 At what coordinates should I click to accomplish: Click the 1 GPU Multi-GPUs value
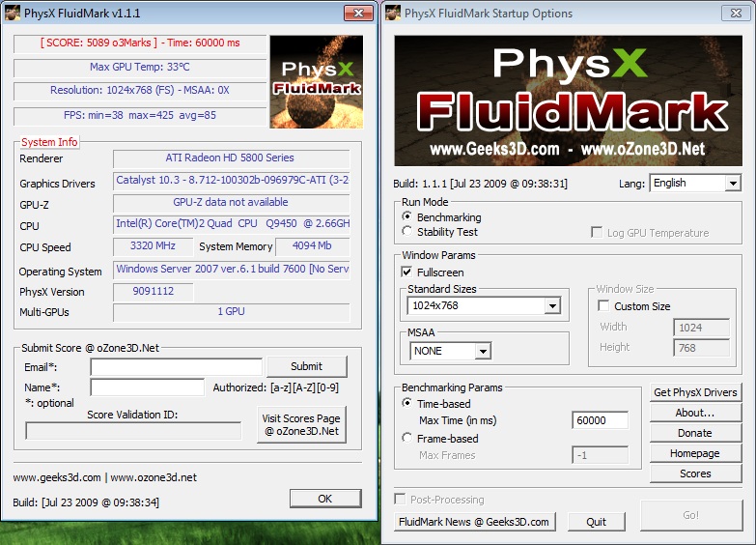[x=232, y=311]
